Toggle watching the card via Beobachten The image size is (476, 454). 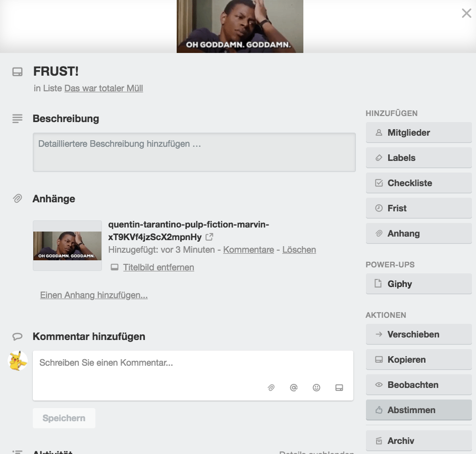(418, 384)
